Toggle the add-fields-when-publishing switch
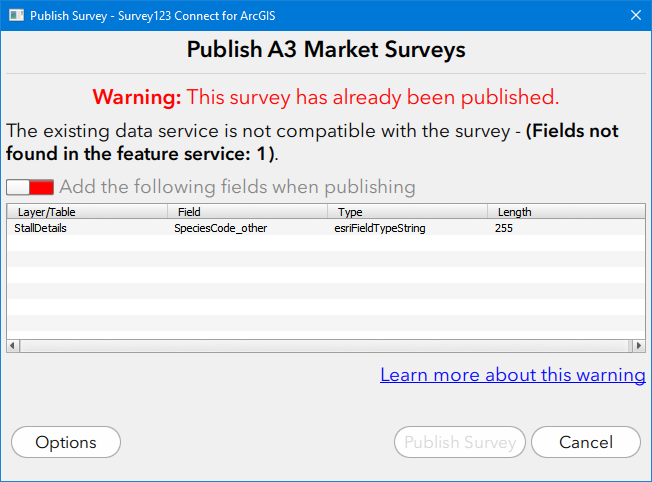Viewport: 652px width, 482px height. point(30,187)
